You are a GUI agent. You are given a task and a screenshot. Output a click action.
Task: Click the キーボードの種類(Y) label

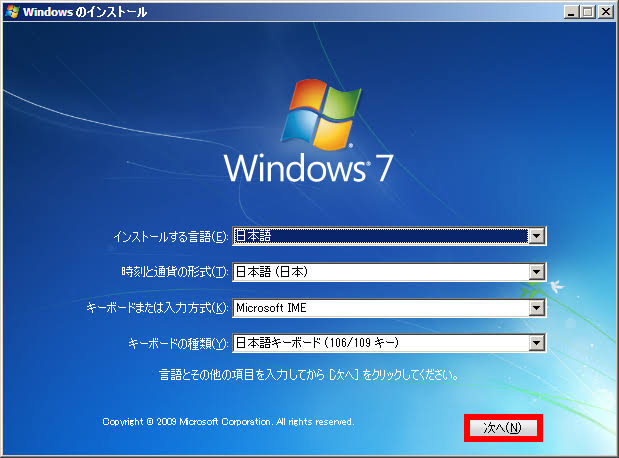tap(178, 343)
